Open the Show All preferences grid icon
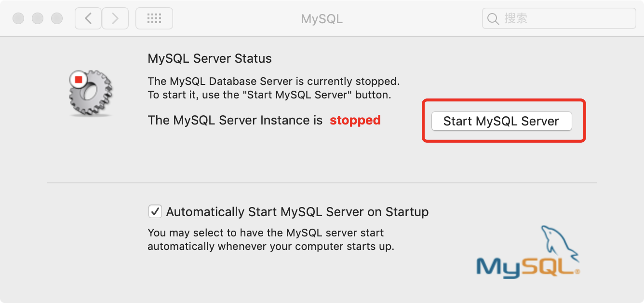 tap(154, 19)
